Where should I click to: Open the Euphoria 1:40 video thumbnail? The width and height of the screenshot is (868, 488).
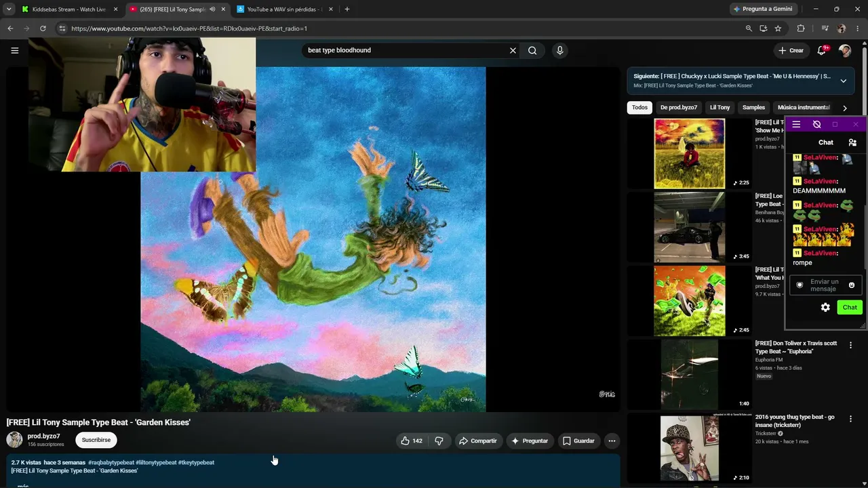(689, 375)
